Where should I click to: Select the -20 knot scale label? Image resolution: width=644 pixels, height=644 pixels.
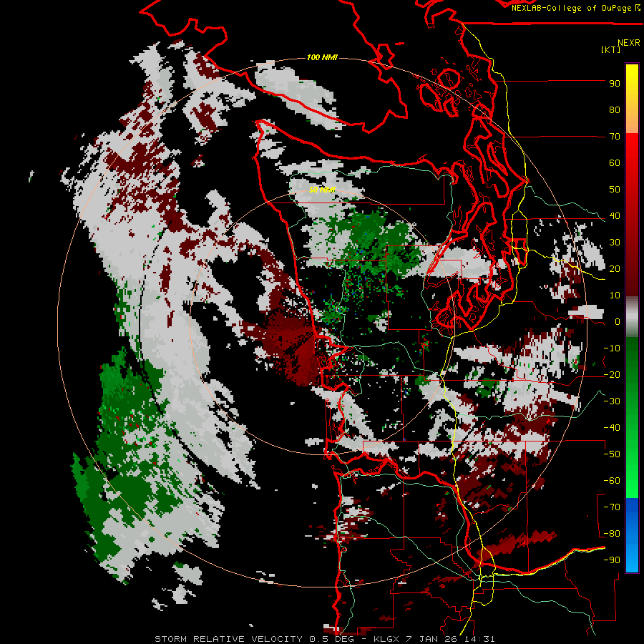612,375
